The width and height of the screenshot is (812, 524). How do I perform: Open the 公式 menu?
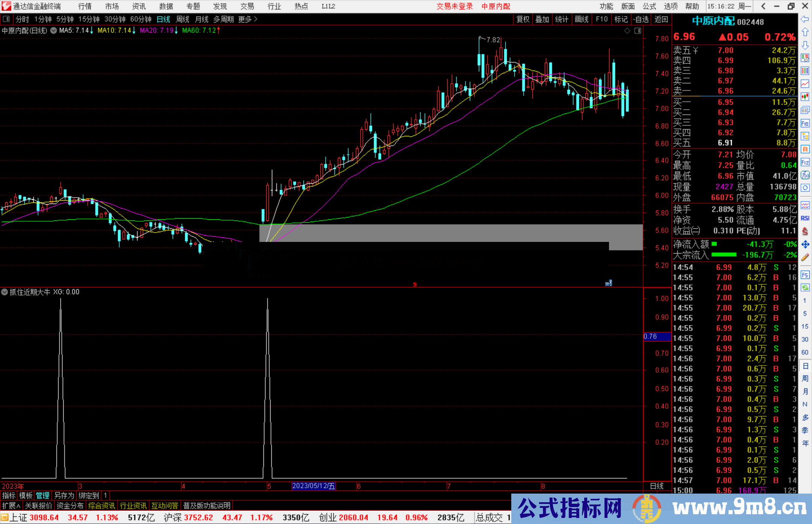coord(649,6)
